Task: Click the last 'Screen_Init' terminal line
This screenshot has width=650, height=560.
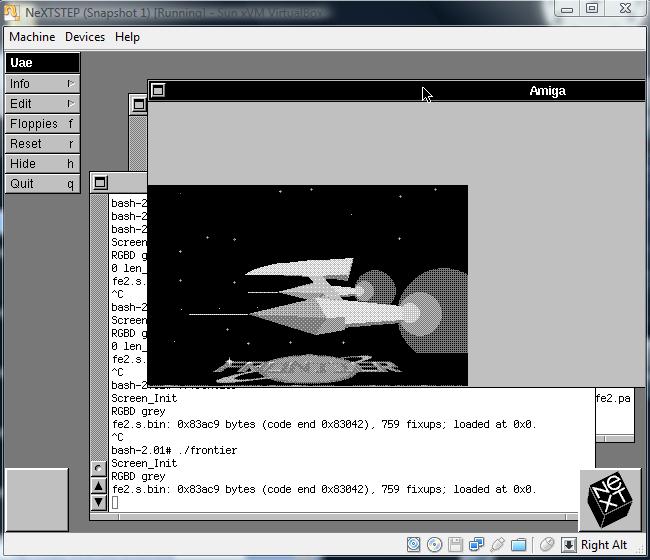Action: tap(144, 463)
